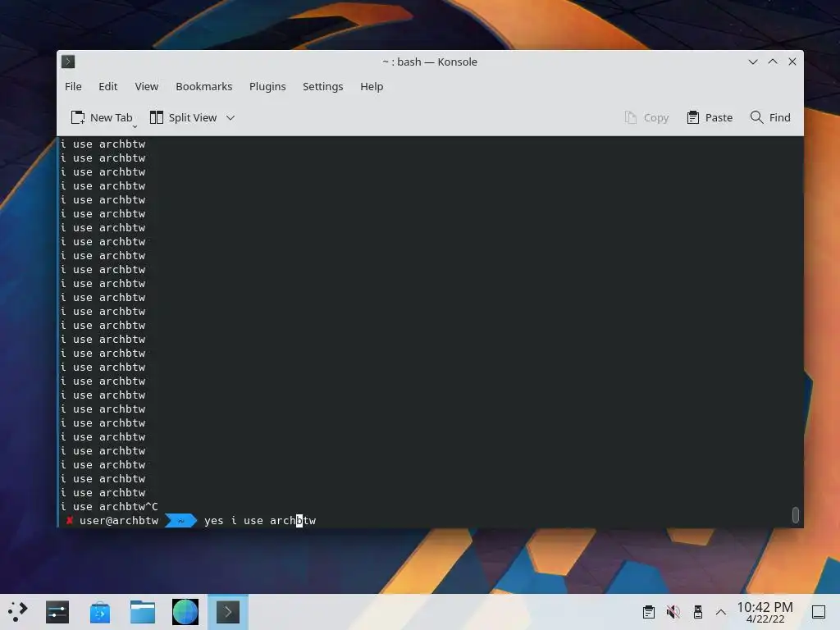The image size is (840, 630).
Task: Expand the Split View chevron
Action: click(231, 118)
